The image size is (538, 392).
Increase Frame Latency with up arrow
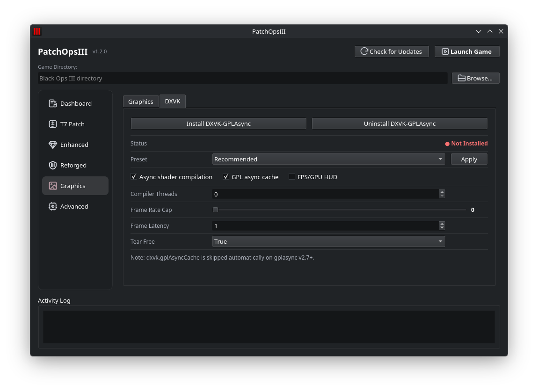(442, 224)
